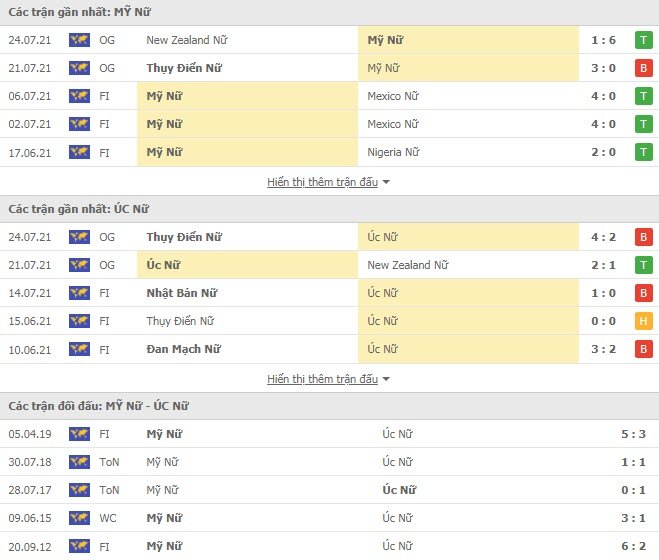Screen dimensions: 659x560
Task: Expand more matches under Mỹ Nữ section
Action: [322, 182]
